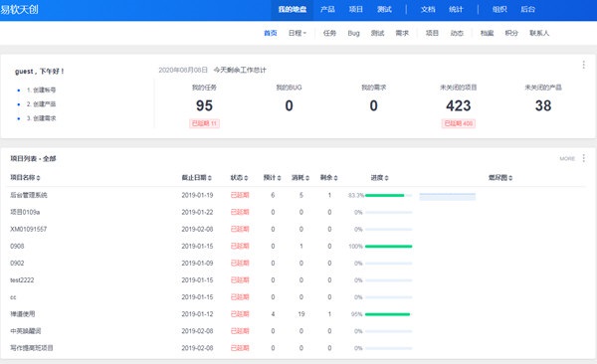Open 产品 in top navigation
The width and height of the screenshot is (597, 364).
pyautogui.click(x=327, y=10)
